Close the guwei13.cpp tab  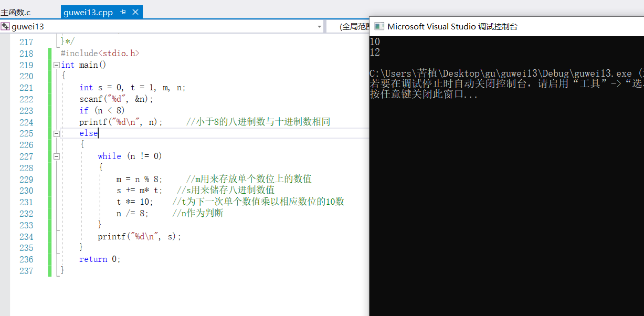pos(135,12)
